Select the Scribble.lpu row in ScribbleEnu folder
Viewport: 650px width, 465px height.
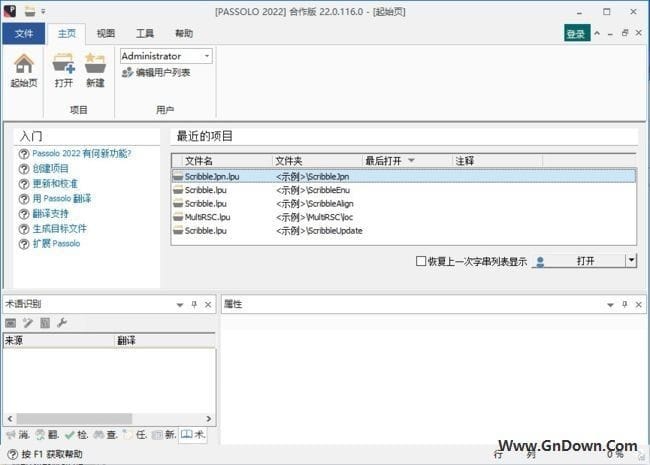click(x=404, y=190)
